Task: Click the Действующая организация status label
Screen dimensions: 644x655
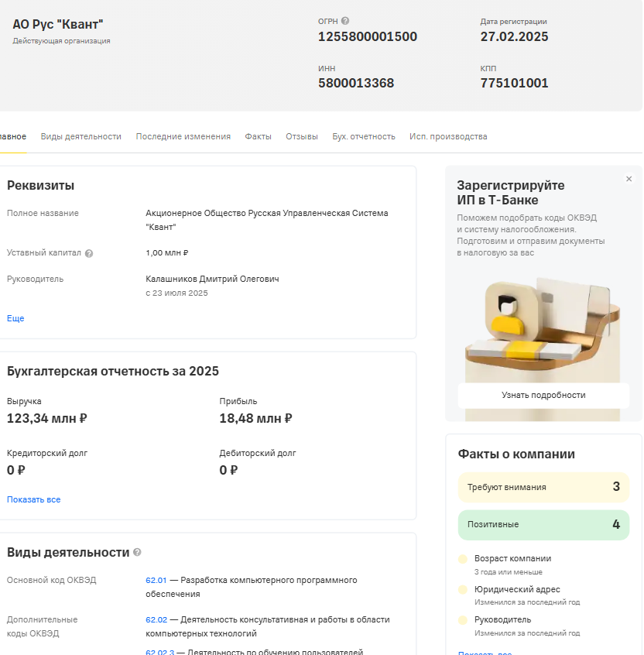Action: pyautogui.click(x=61, y=41)
